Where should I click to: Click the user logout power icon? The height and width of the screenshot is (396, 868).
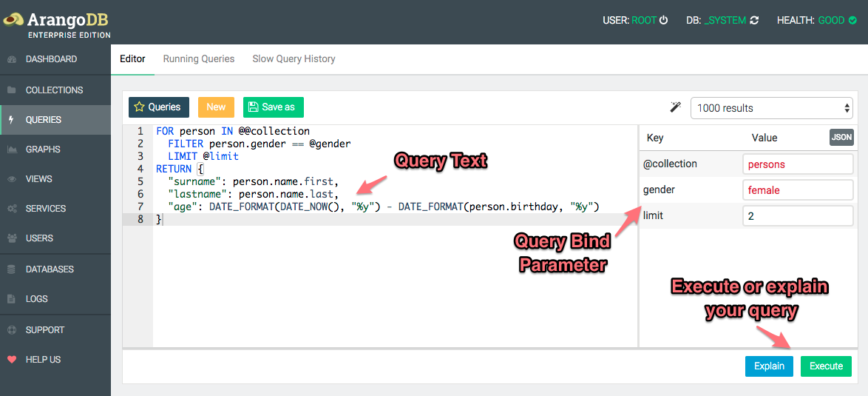click(x=663, y=21)
